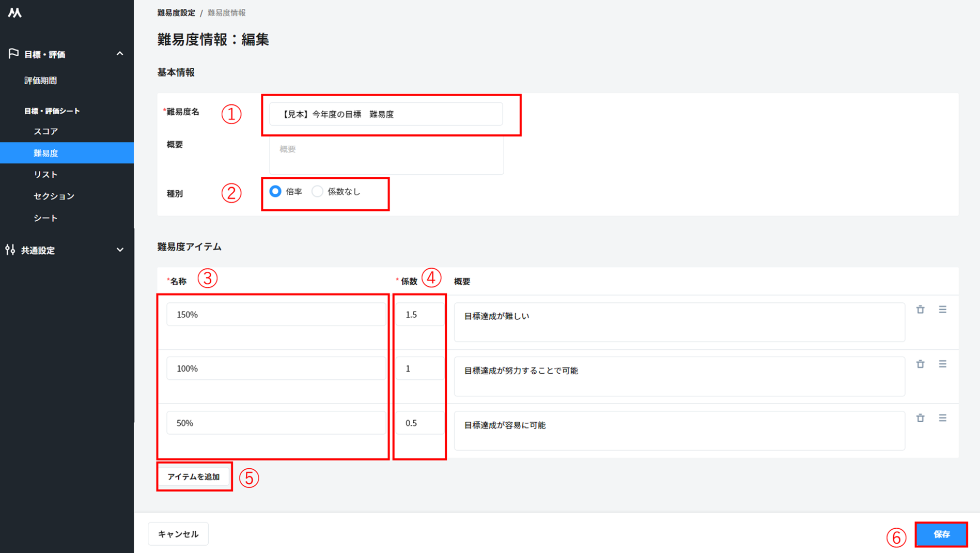980x553 pixels.
Task: Remove the 50% item with trash icon
Action: (x=920, y=418)
